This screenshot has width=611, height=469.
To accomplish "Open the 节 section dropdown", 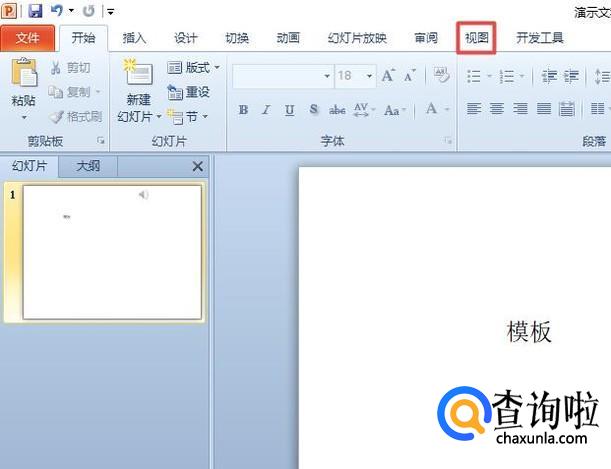I will pos(187,116).
